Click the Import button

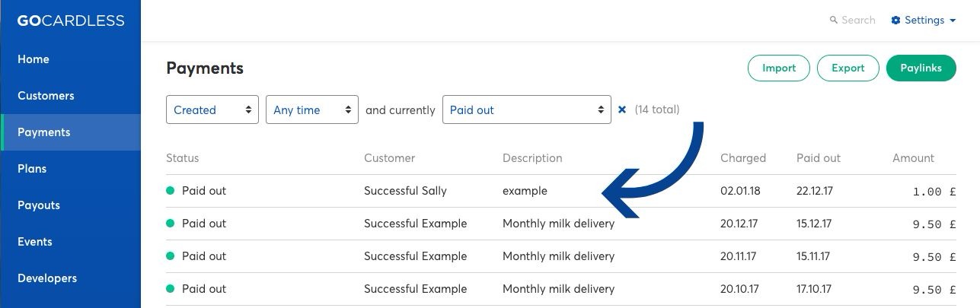(x=779, y=68)
